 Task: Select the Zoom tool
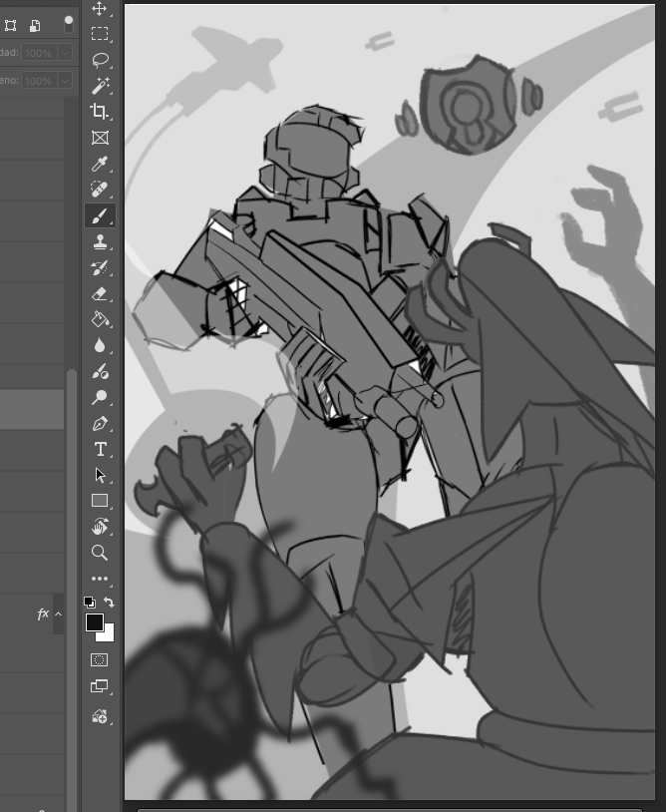pyautogui.click(x=100, y=553)
